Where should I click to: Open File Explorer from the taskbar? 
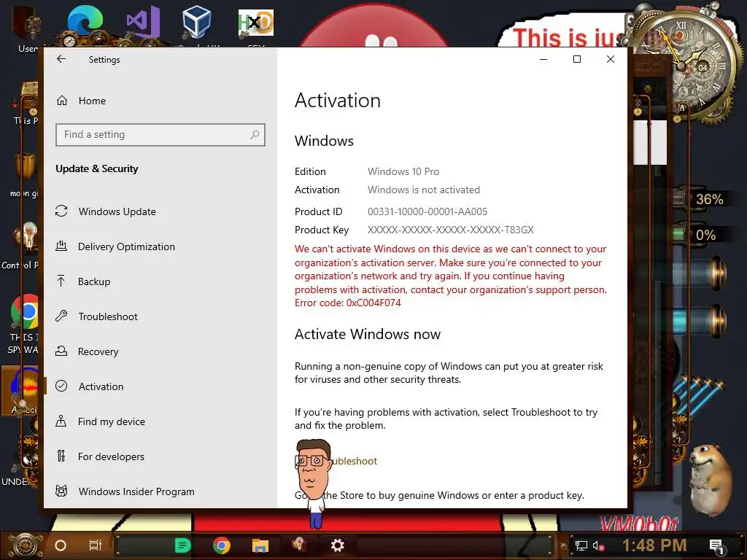260,545
